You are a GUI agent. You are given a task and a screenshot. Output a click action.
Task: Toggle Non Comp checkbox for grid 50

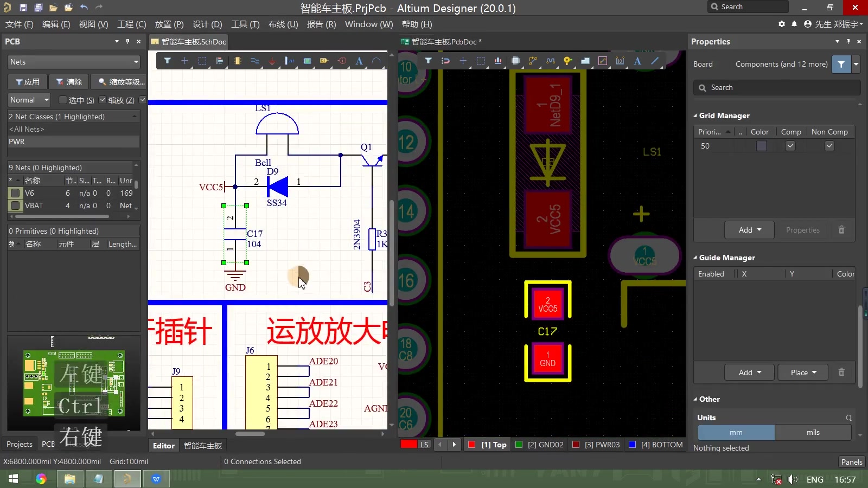tap(829, 146)
